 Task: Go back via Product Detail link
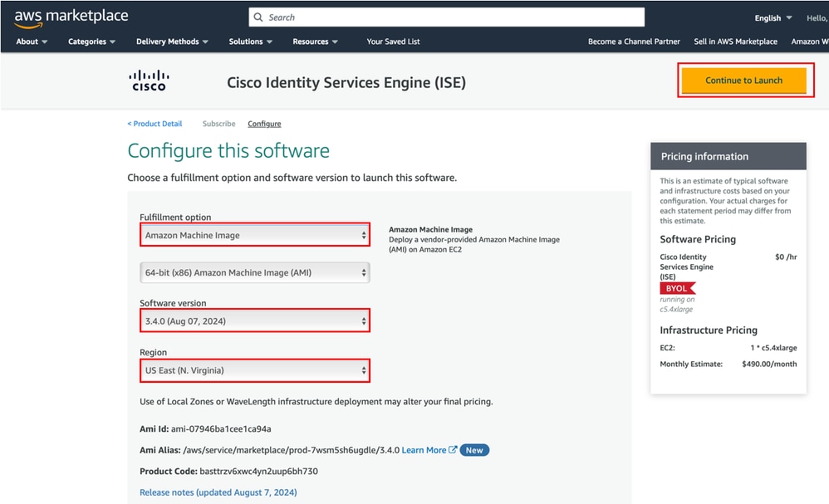pos(155,123)
